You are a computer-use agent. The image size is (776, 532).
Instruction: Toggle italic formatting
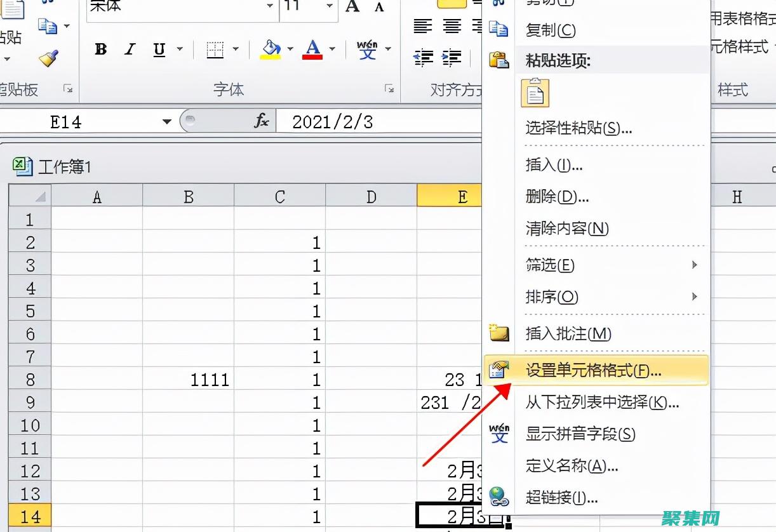129,50
